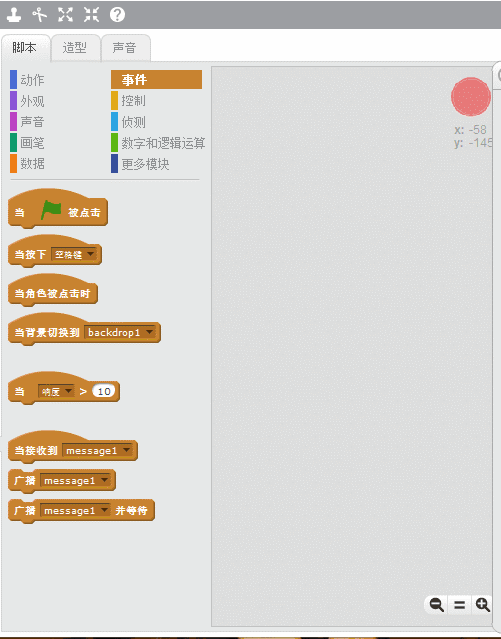Image resolution: width=501 pixels, height=639 pixels.
Task: Click the 当背景切换到 label text
Action: click(47, 333)
